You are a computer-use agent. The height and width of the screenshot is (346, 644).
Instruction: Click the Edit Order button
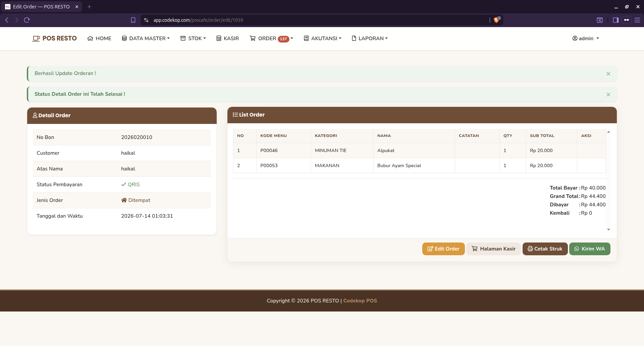[x=443, y=249]
